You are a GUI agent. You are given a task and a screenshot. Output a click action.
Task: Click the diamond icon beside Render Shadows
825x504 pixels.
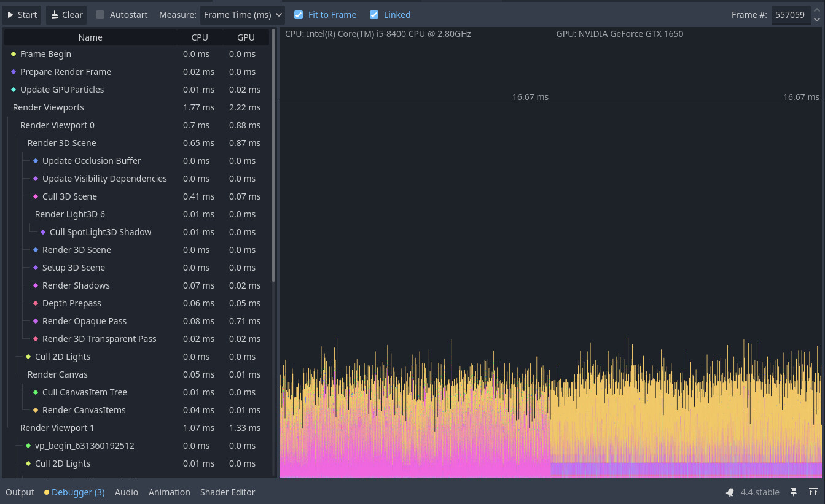pos(36,285)
